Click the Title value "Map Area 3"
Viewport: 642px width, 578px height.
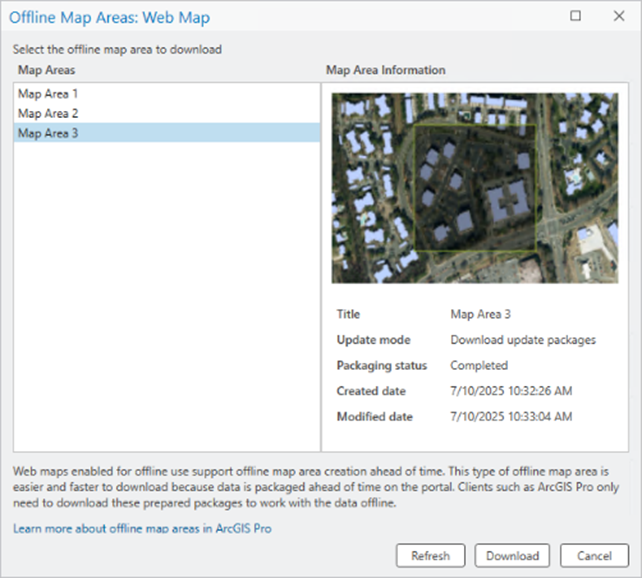tap(482, 314)
